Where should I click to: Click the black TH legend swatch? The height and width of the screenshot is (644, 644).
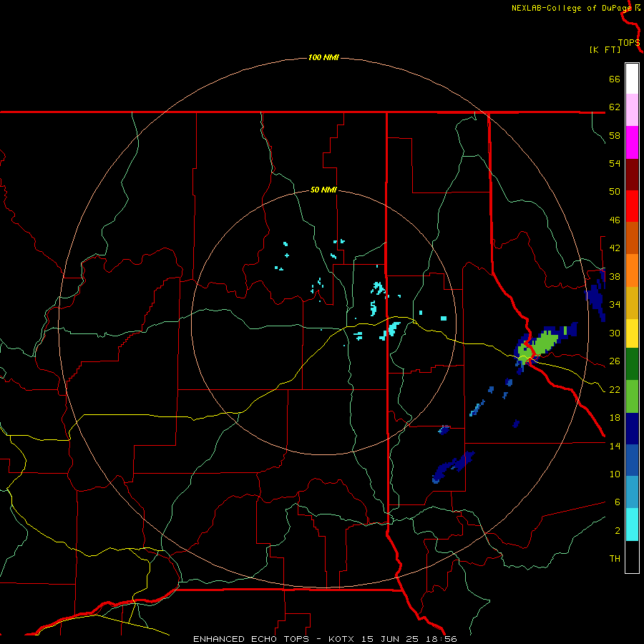click(632, 557)
